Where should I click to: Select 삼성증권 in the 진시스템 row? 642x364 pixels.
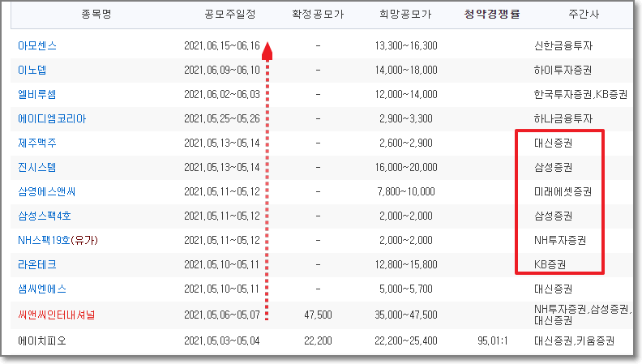(553, 167)
